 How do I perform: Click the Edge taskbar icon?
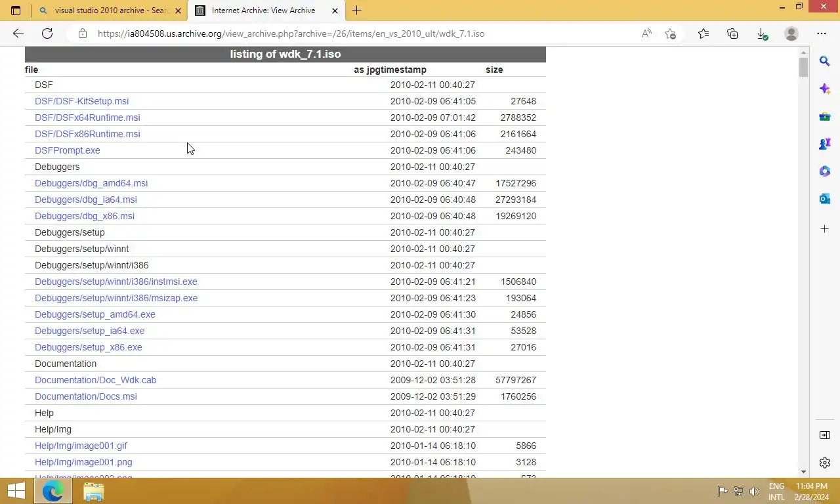(x=53, y=491)
